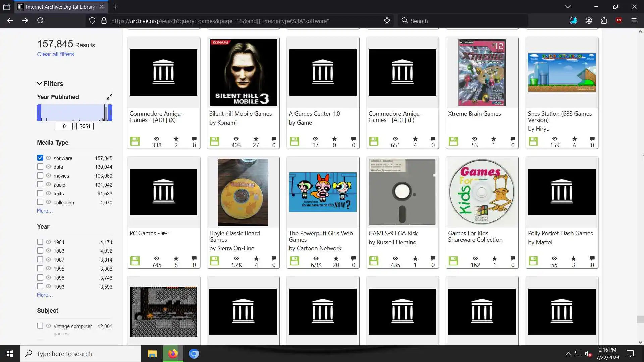Expand Media Type list with More link

(45, 211)
